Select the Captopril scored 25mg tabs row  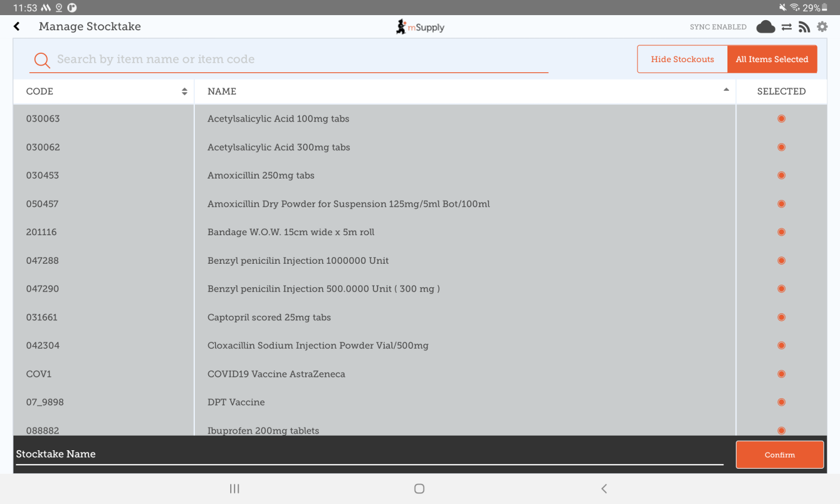pos(269,318)
